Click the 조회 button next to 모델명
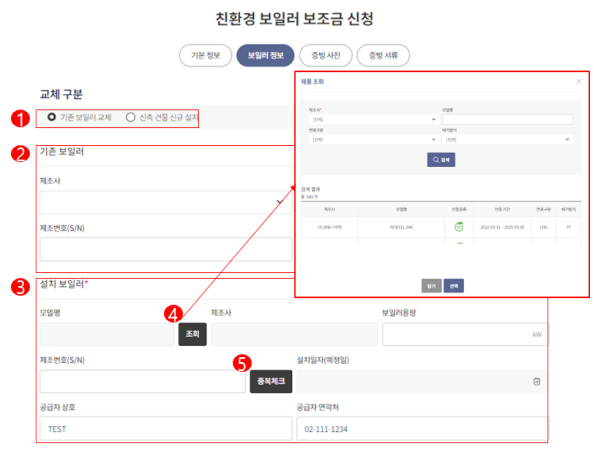594x455 pixels. click(x=192, y=334)
